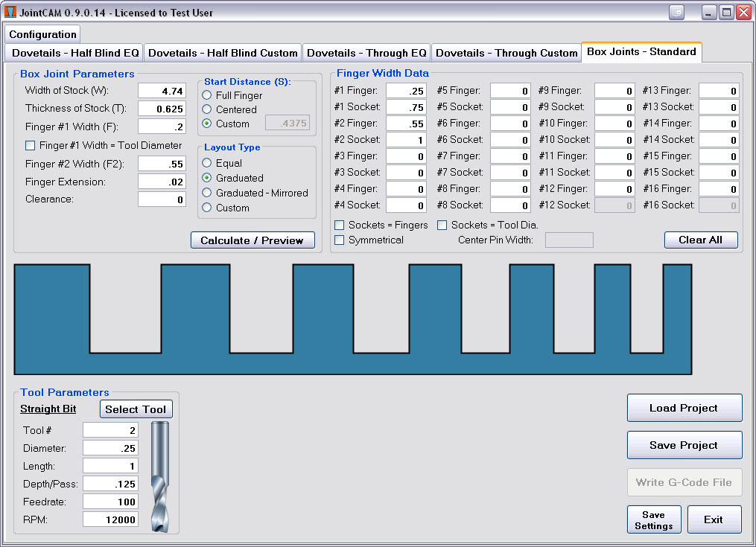Choose Graduated - Mirrored layout type
Image resolution: width=756 pixels, height=547 pixels.
point(207,193)
